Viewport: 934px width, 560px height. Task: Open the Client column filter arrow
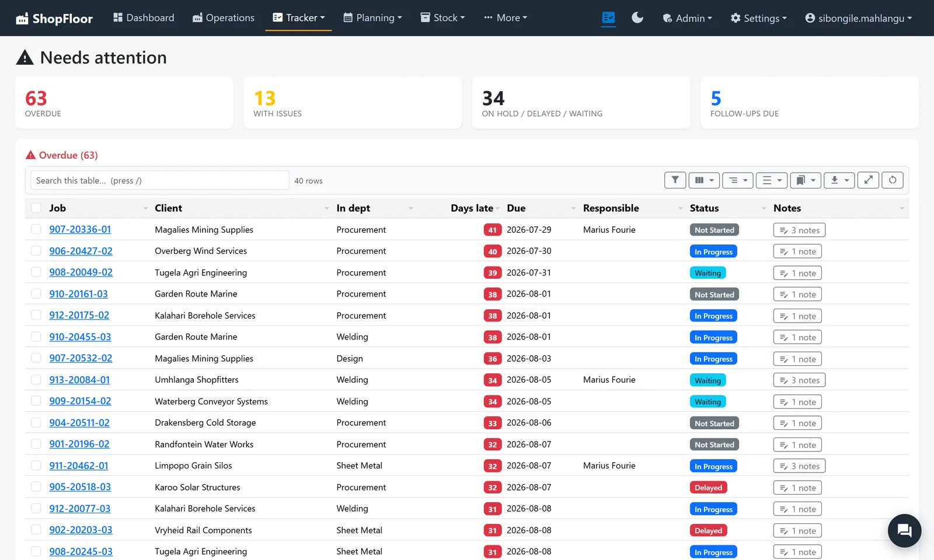[x=327, y=209]
